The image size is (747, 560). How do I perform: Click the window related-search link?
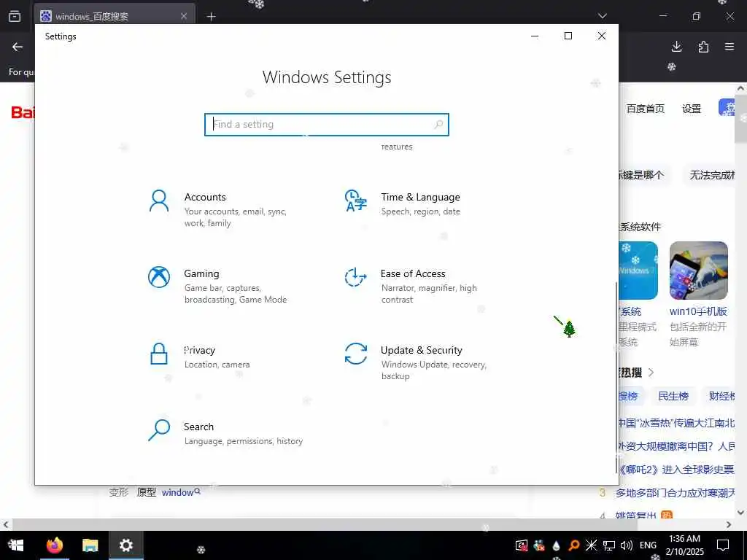click(x=181, y=492)
